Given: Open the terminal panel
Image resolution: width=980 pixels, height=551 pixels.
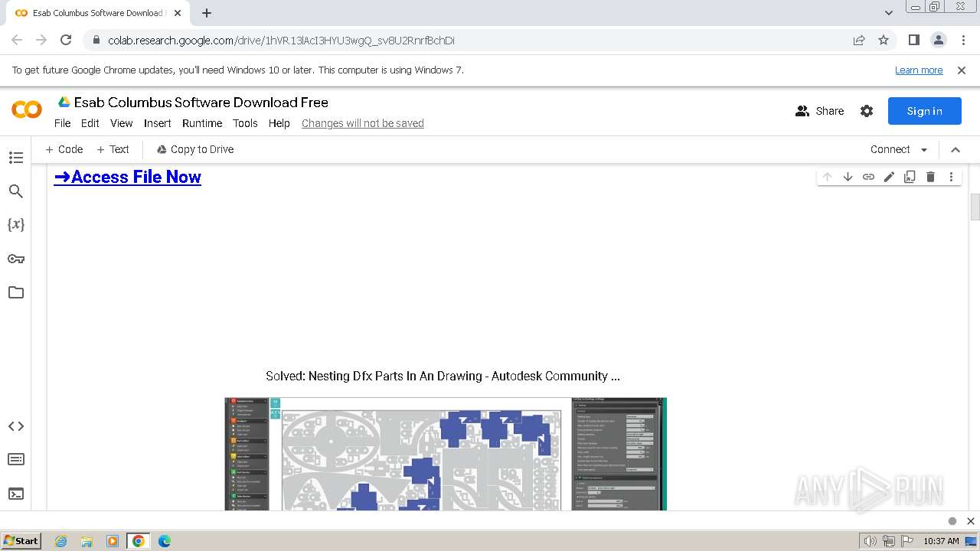Looking at the screenshot, I should [x=16, y=494].
